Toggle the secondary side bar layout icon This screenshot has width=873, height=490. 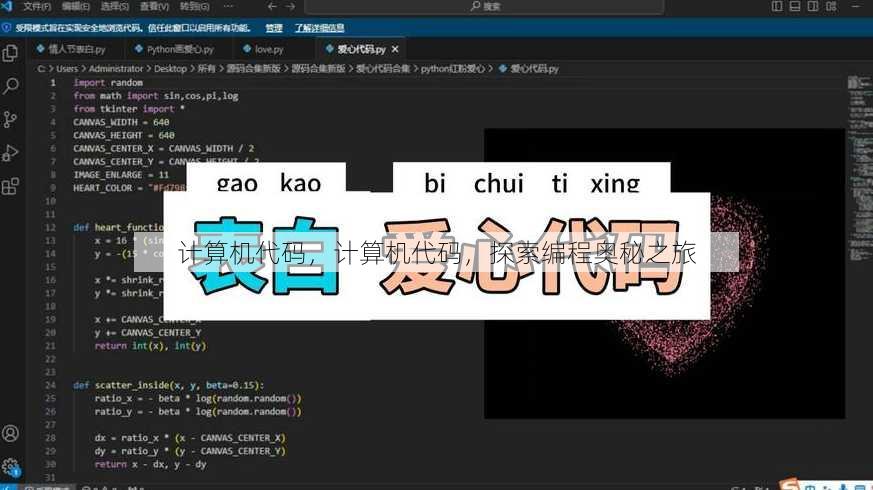pos(813,7)
